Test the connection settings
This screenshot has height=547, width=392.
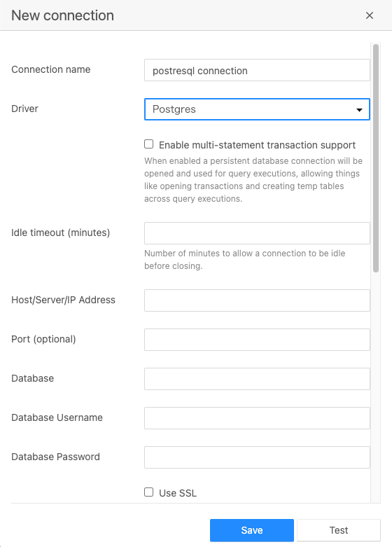point(339,530)
